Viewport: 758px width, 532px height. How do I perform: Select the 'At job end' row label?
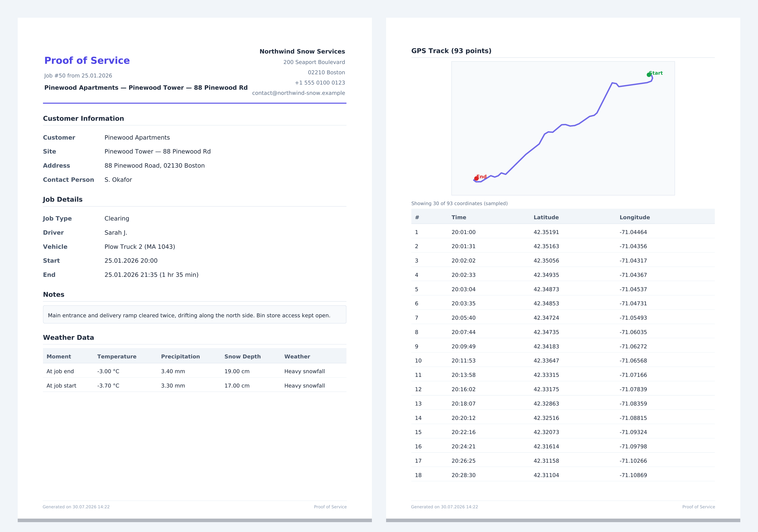click(x=60, y=371)
